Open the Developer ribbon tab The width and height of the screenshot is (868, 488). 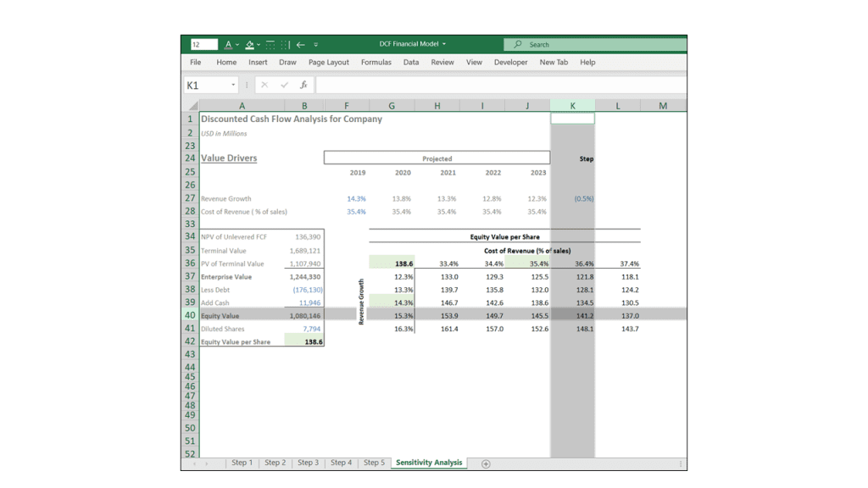pyautogui.click(x=510, y=62)
